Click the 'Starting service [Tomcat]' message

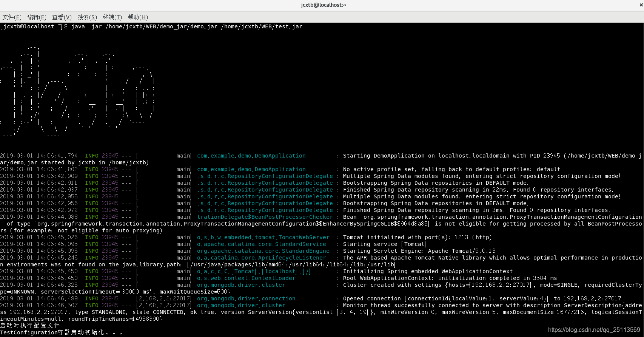point(384,244)
